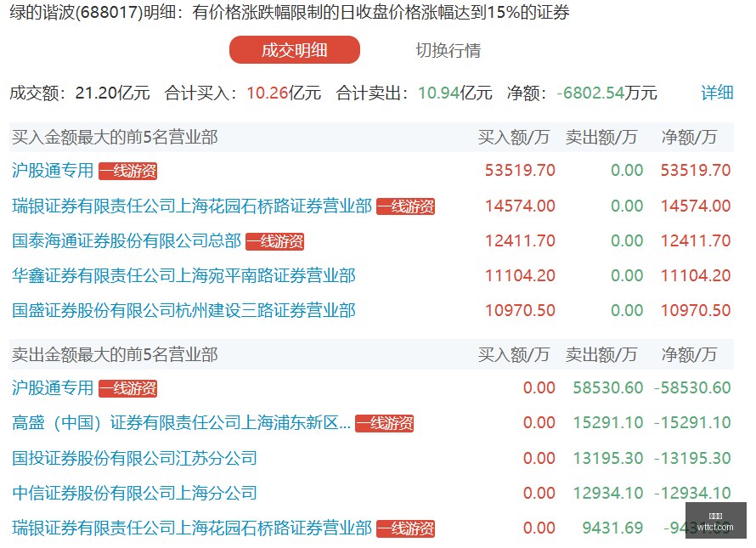Click the 净额 value -6802.54万元
This screenshot has height=548, width=756.
[x=607, y=93]
